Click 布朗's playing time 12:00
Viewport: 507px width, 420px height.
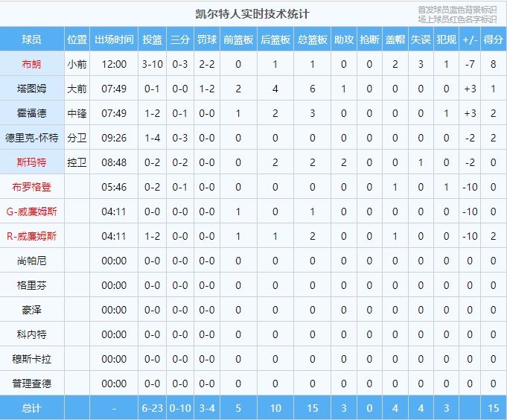click(x=114, y=64)
